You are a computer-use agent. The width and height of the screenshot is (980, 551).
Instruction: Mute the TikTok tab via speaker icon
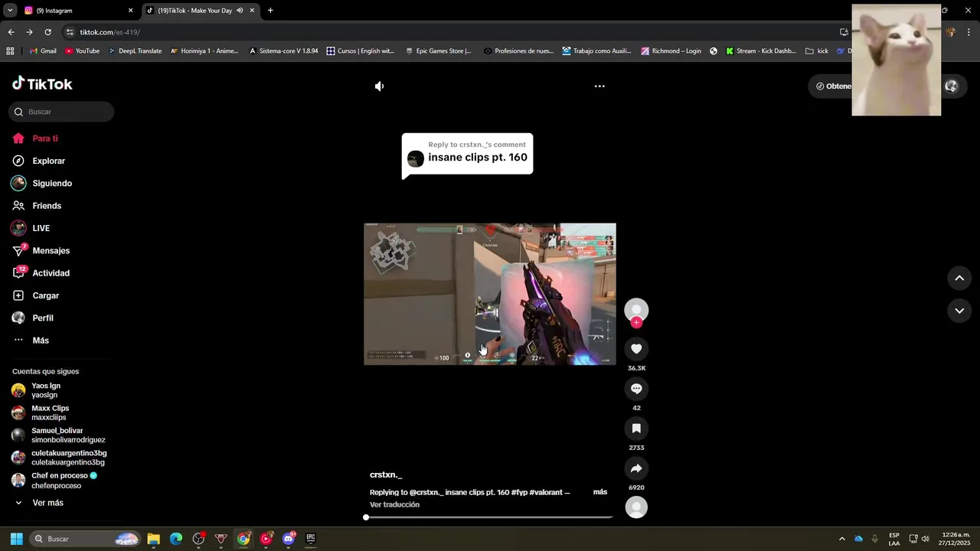tap(240, 11)
